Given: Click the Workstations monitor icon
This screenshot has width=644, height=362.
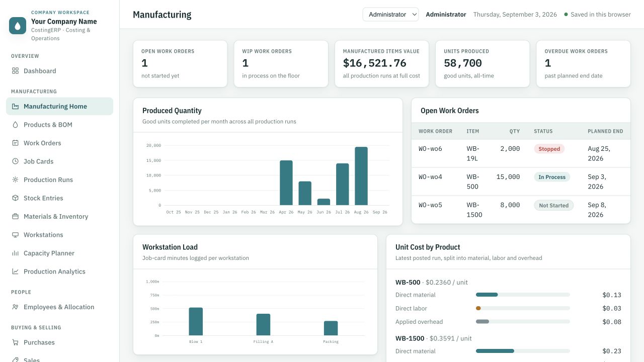Looking at the screenshot, I should (16, 235).
